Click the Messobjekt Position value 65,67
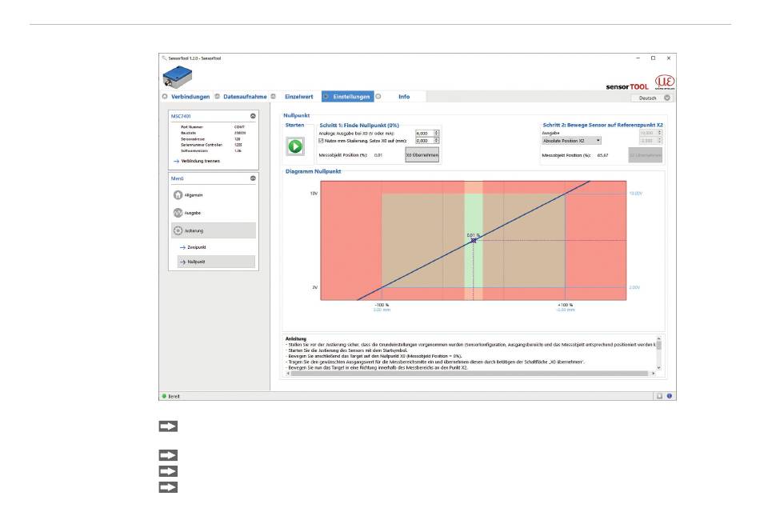 click(x=602, y=155)
